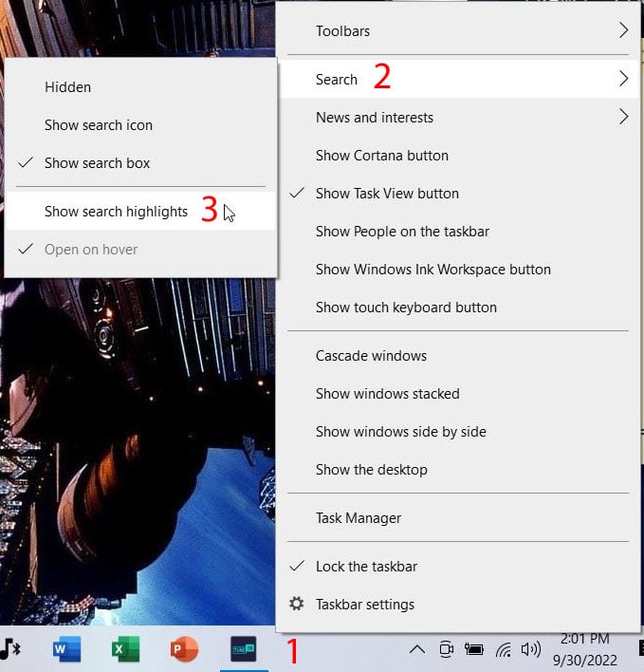The height and width of the screenshot is (672, 644).
Task: Click the Meet Now camera tray icon
Action: click(446, 650)
